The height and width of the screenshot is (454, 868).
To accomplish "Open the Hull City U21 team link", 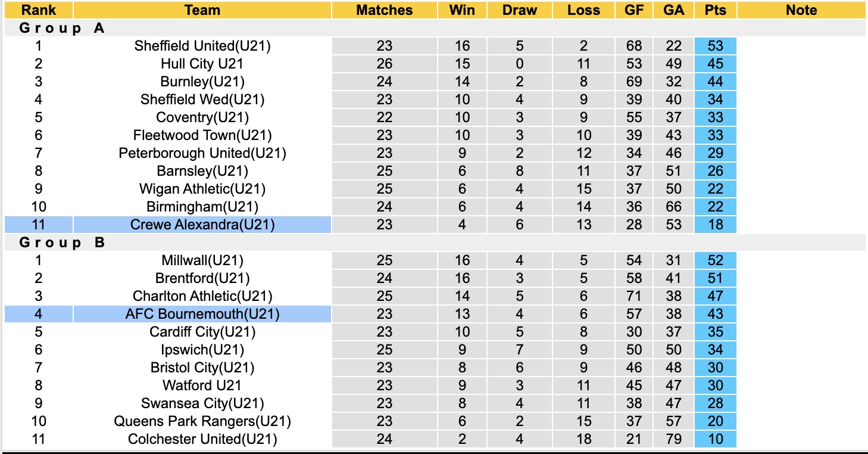I will coord(202,64).
